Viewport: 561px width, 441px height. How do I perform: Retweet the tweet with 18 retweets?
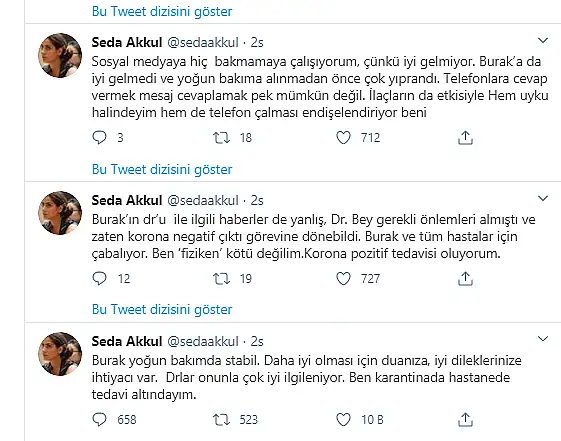click(221, 138)
